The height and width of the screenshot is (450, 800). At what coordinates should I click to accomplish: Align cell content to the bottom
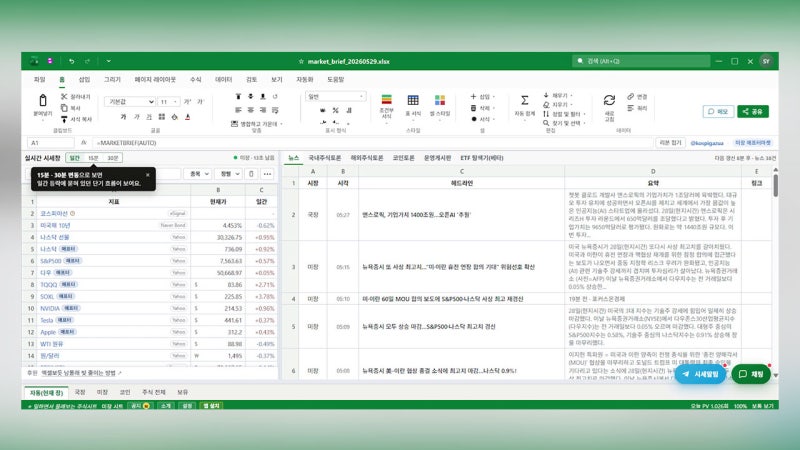point(263,96)
